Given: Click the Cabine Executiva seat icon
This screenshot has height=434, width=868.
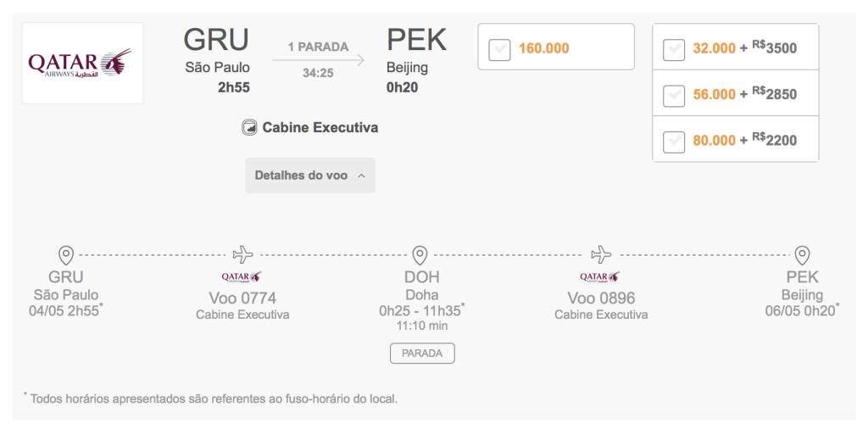Looking at the screenshot, I should (x=249, y=128).
